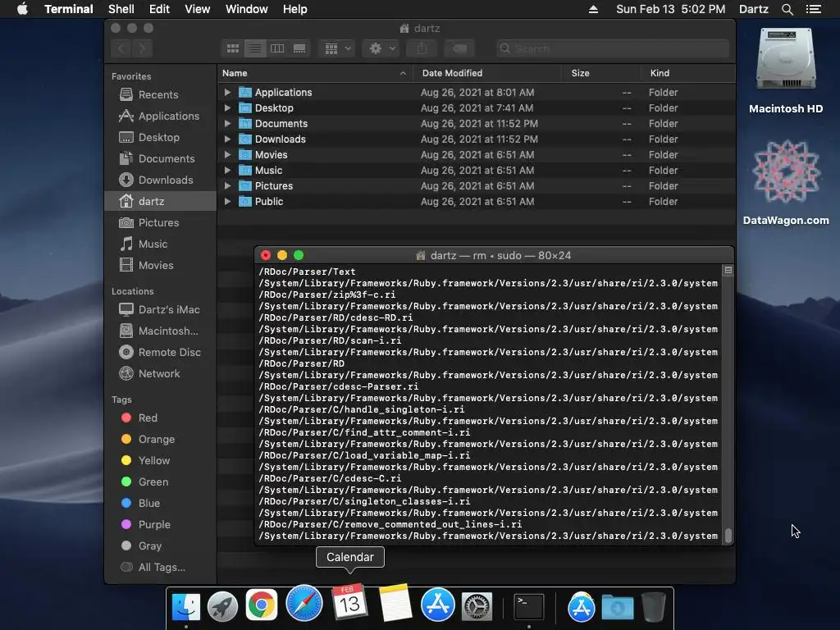Switch Finder to column view
The height and width of the screenshot is (630, 840).
point(277,48)
